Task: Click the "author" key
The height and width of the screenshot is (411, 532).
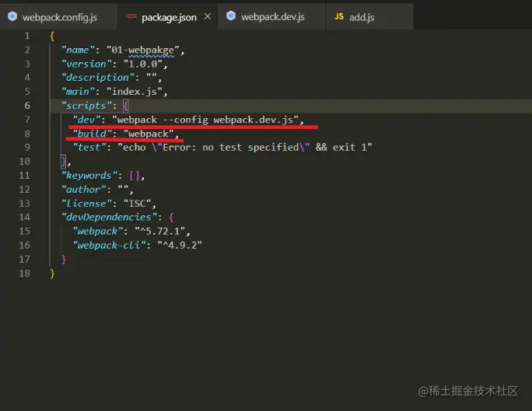Action: (83, 190)
